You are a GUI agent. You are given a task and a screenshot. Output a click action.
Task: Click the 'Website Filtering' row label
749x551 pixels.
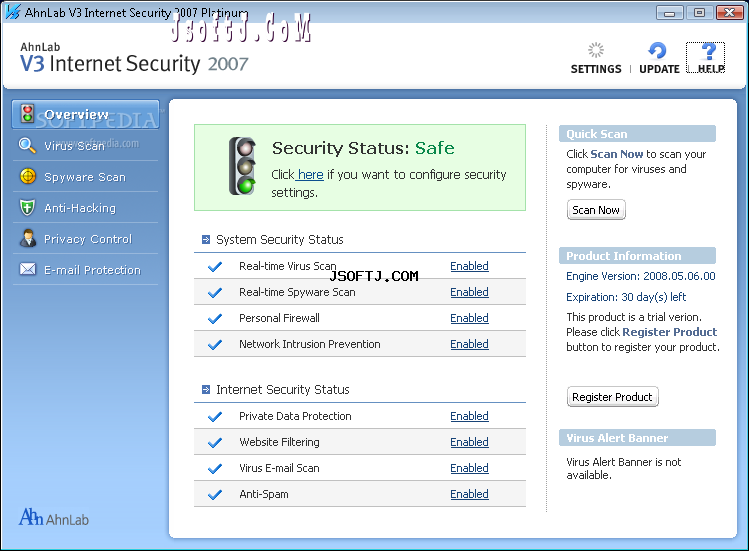279,443
